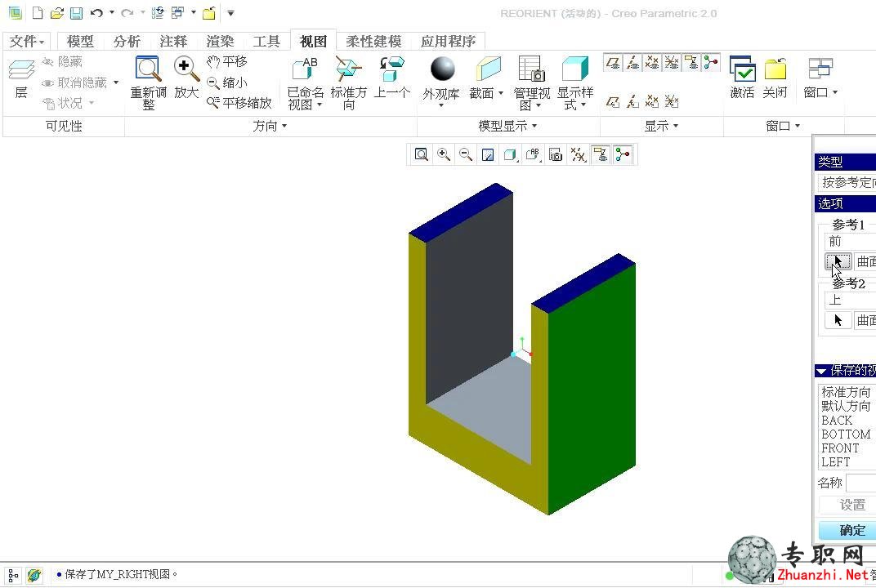Switch to the 柔性建模 (Flexible Modeling) tab

pos(373,42)
